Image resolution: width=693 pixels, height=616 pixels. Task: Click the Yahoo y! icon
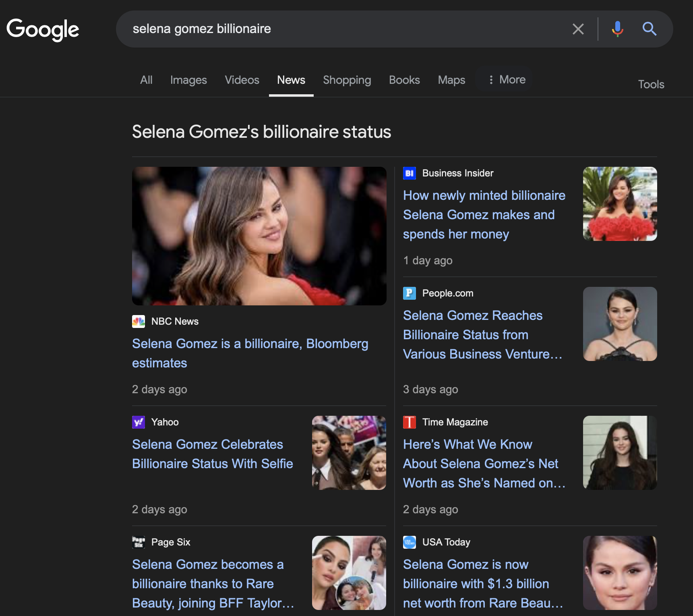click(139, 422)
